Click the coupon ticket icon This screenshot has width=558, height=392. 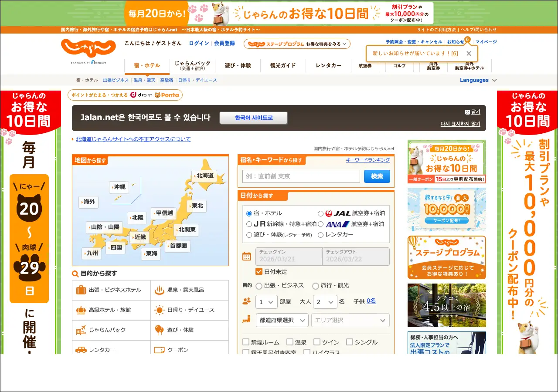[x=159, y=350]
